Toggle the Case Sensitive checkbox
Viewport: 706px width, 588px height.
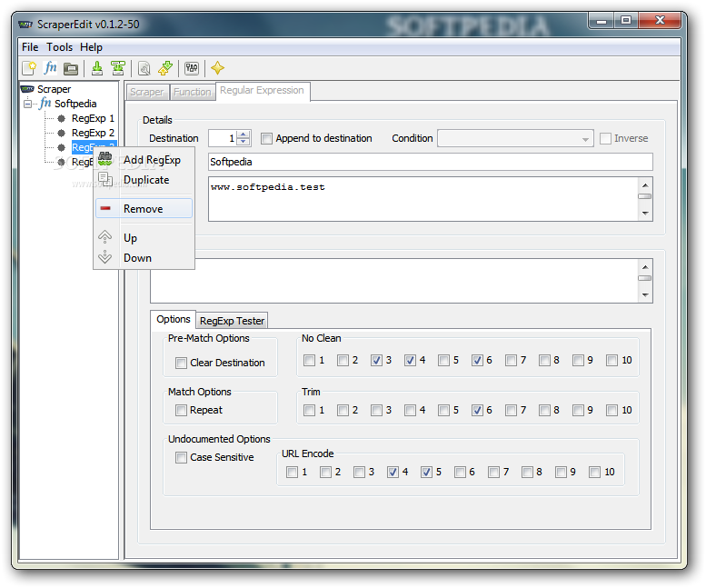[181, 457]
